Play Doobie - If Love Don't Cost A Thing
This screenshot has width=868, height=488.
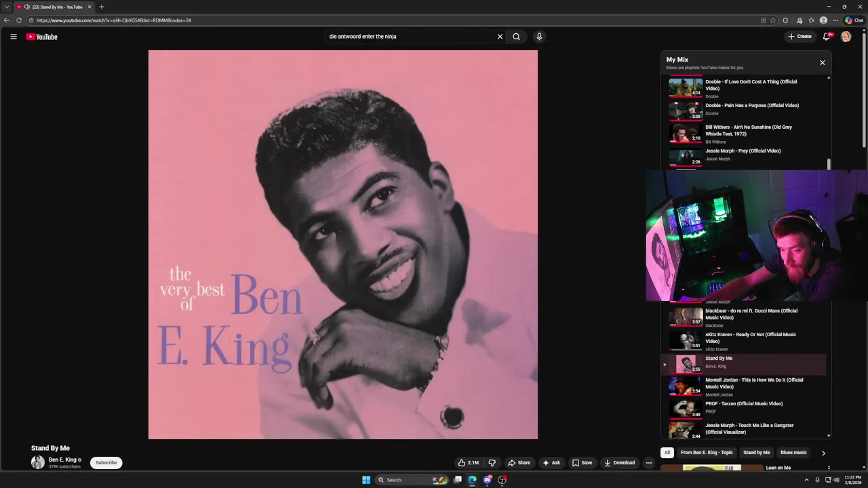click(x=743, y=88)
